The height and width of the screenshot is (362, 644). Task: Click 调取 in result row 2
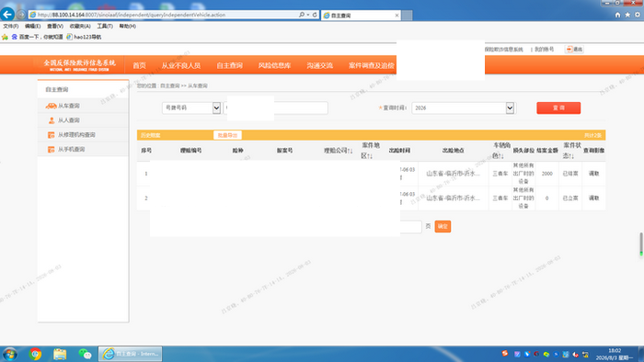pyautogui.click(x=594, y=198)
